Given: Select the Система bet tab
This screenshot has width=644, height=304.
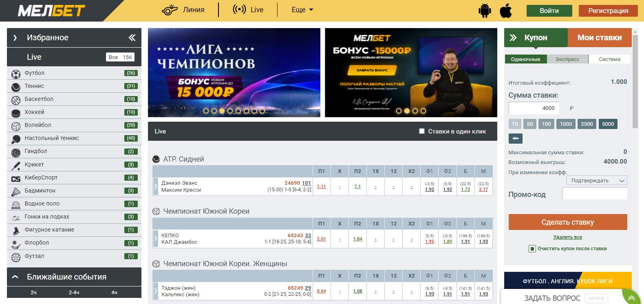Looking at the screenshot, I should (x=610, y=59).
